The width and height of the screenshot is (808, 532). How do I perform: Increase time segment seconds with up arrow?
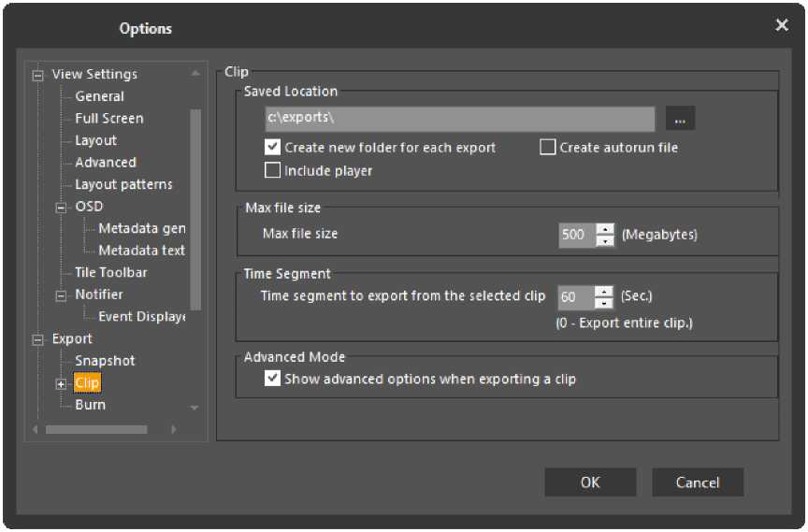[x=603, y=292]
